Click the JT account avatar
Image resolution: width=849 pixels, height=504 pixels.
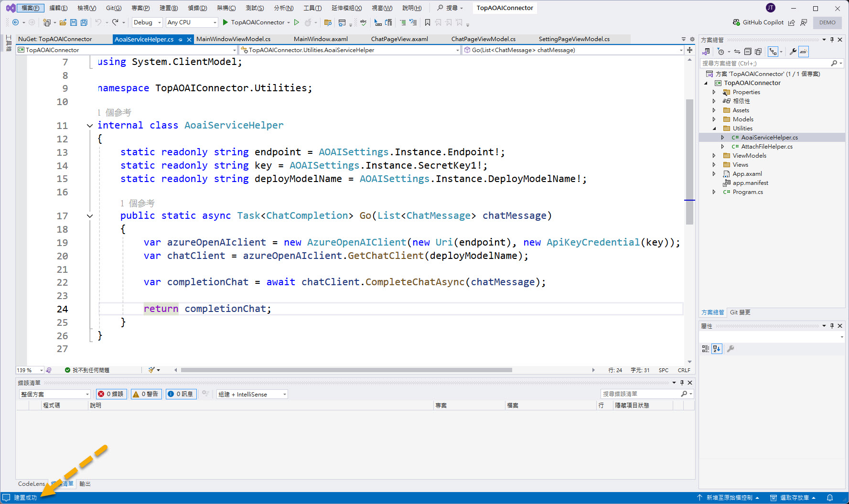[x=771, y=8]
